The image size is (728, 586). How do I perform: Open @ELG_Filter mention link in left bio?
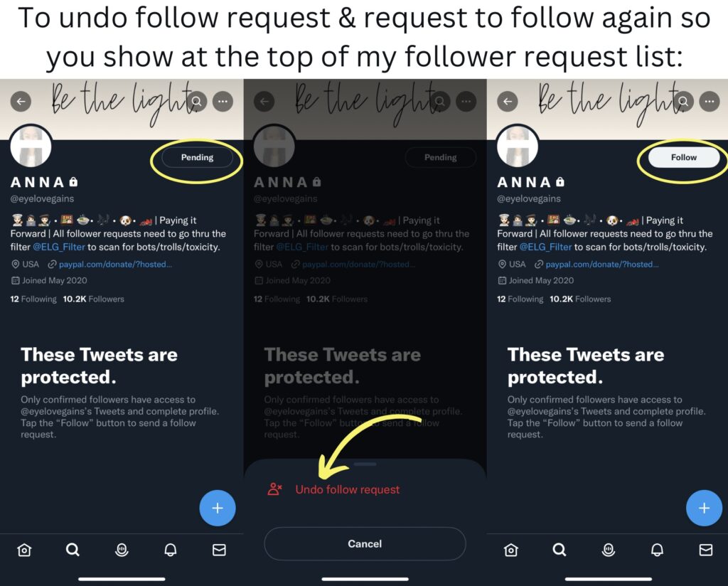pyautogui.click(x=59, y=247)
